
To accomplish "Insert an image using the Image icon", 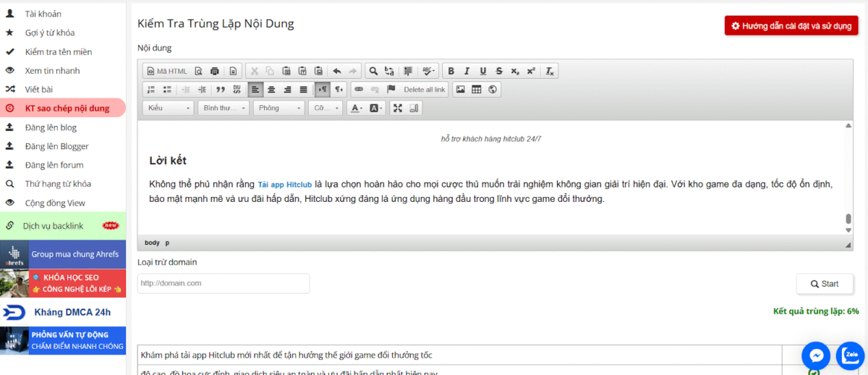I will [x=460, y=90].
